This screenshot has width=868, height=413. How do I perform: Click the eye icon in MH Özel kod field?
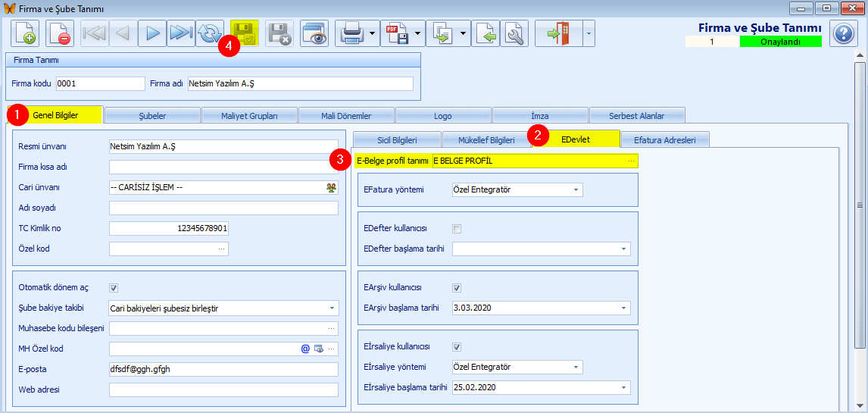(x=318, y=349)
